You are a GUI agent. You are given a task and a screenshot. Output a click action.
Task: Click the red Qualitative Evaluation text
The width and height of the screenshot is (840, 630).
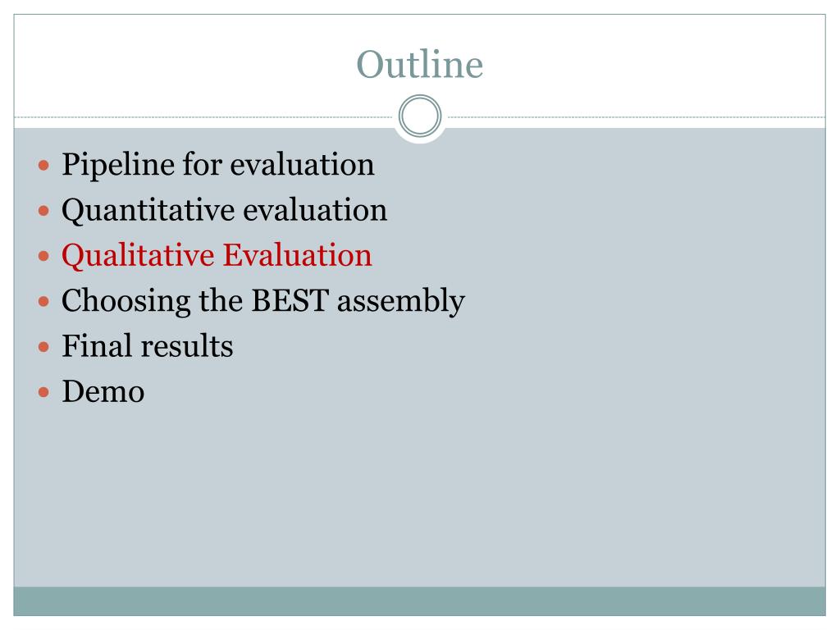(x=217, y=256)
